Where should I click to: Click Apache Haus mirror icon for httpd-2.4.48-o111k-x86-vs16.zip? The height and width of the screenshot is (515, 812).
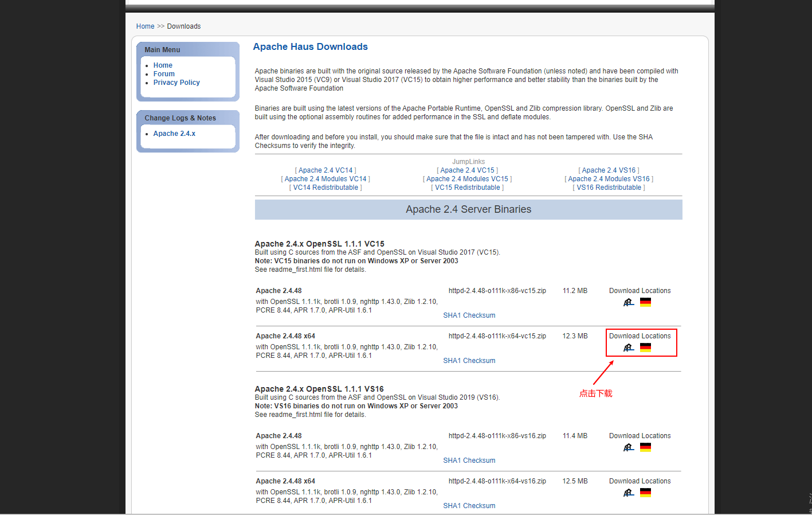click(629, 447)
